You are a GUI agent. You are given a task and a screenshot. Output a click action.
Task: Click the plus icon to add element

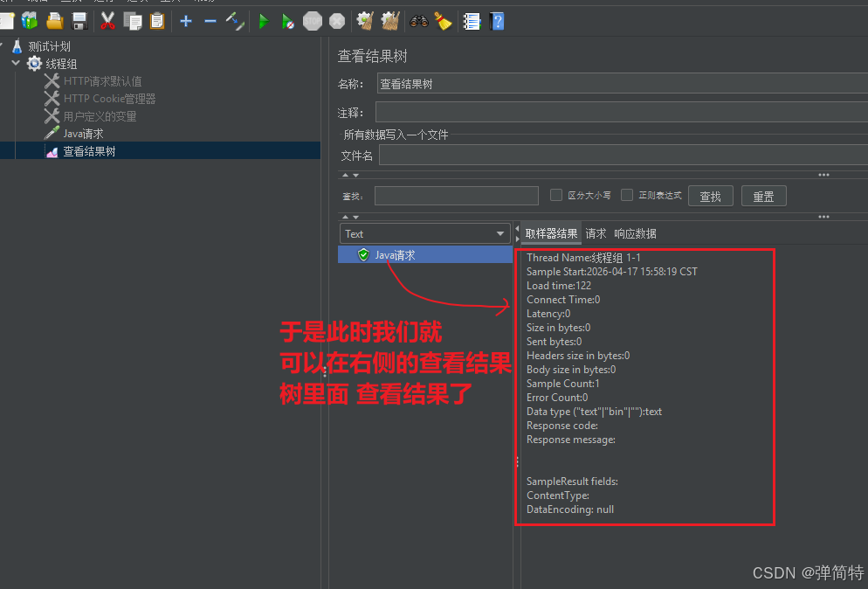(185, 21)
